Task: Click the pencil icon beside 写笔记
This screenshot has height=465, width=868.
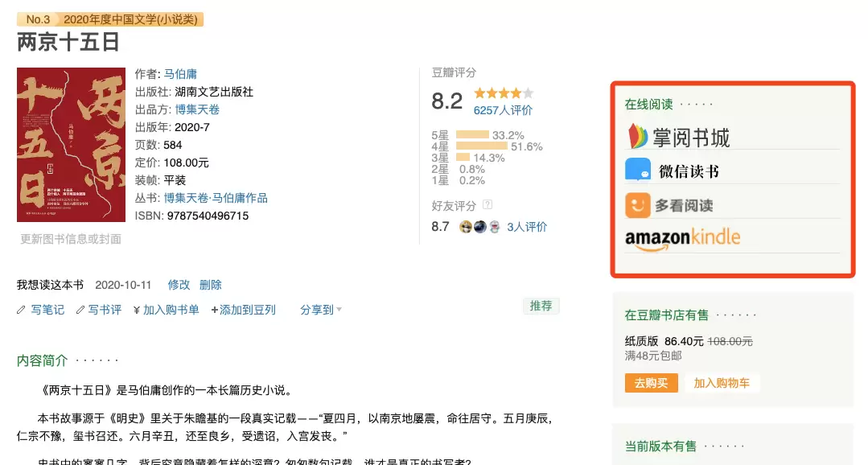Action: [x=21, y=310]
